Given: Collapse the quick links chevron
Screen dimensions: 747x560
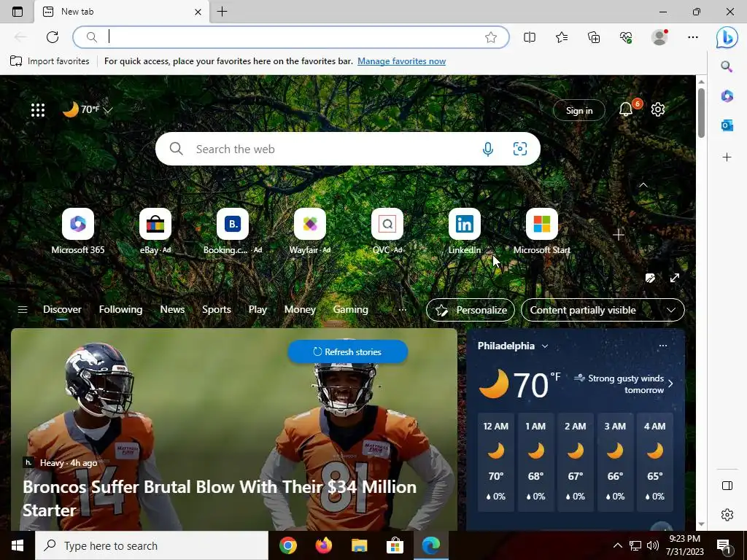Looking at the screenshot, I should click(643, 184).
